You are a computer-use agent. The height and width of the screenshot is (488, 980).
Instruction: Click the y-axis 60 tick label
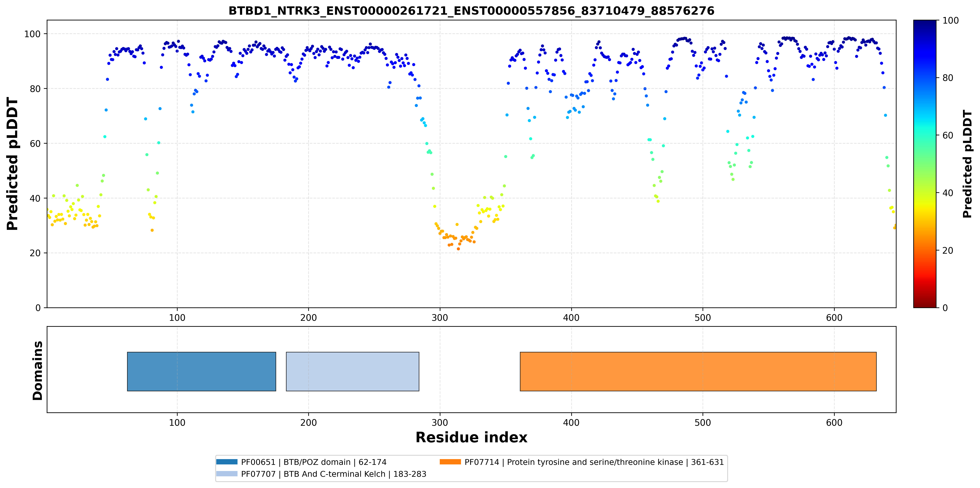pyautogui.click(x=35, y=143)
